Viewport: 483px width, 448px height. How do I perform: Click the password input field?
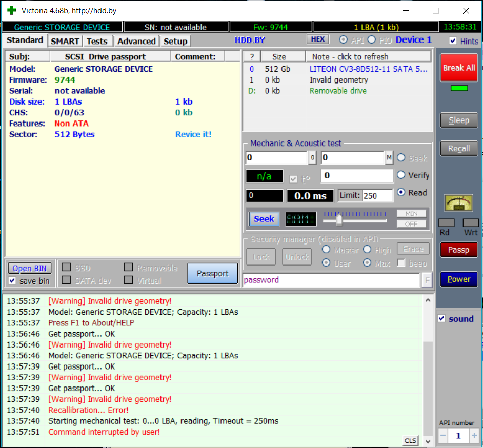click(331, 280)
